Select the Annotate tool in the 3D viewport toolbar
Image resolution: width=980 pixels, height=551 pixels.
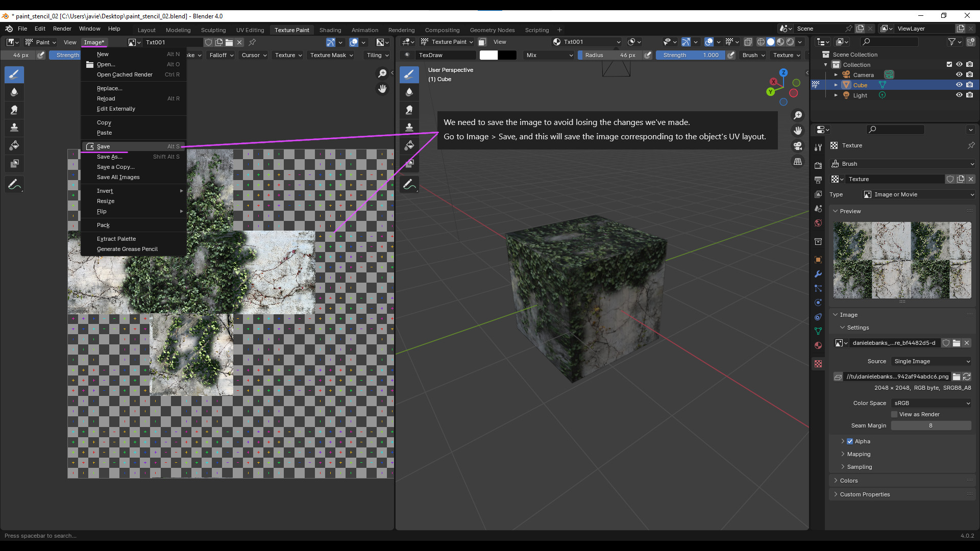click(x=409, y=184)
